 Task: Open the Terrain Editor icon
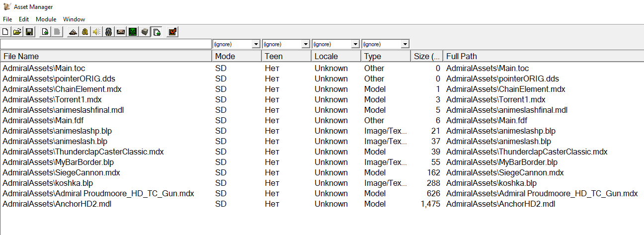coord(73,32)
